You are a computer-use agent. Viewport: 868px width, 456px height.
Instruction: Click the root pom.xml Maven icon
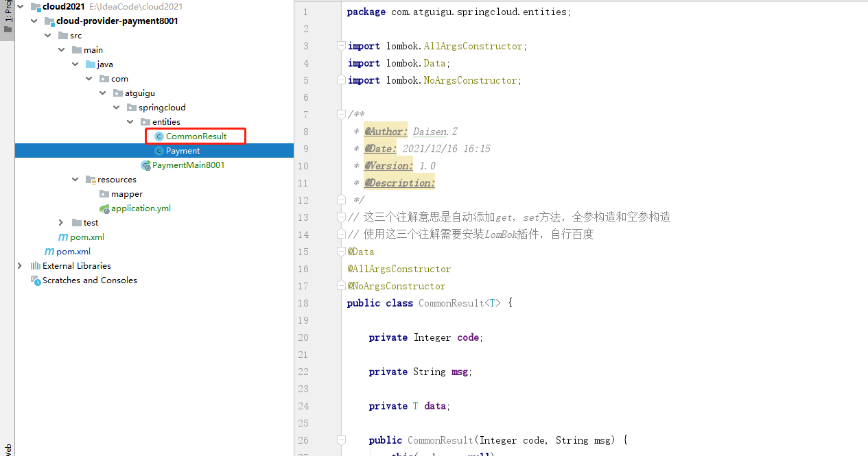[x=49, y=252]
